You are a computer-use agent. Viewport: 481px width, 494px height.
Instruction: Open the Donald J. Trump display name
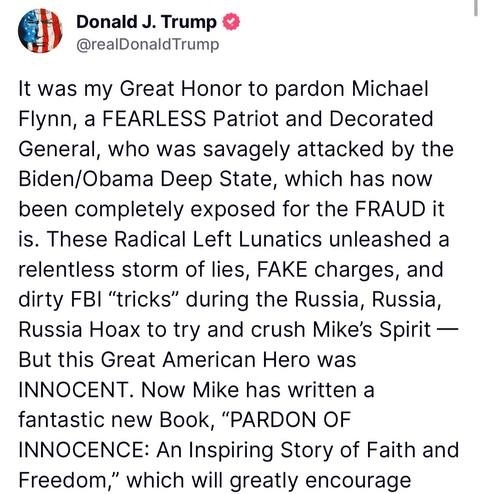coord(146,22)
